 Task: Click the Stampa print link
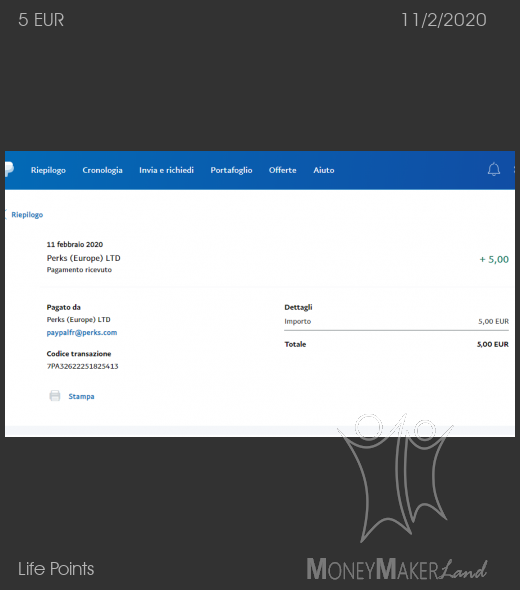coord(81,396)
